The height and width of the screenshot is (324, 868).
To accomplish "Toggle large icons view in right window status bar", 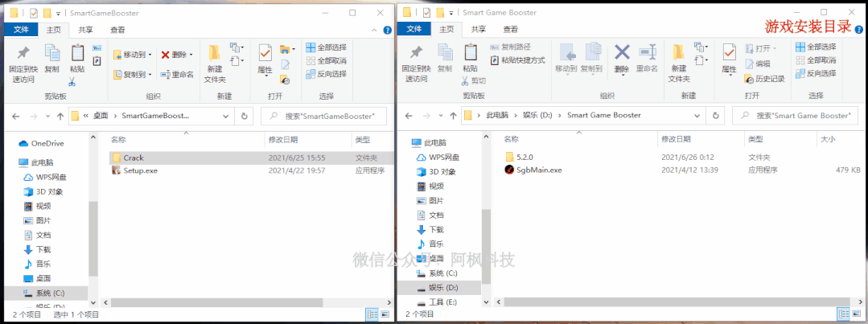I will coord(857,314).
